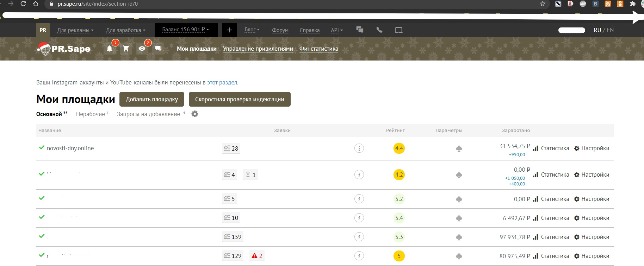Viewport: 644px width, 266px height.
Task: Open the table settings gear icon
Action: tap(195, 114)
